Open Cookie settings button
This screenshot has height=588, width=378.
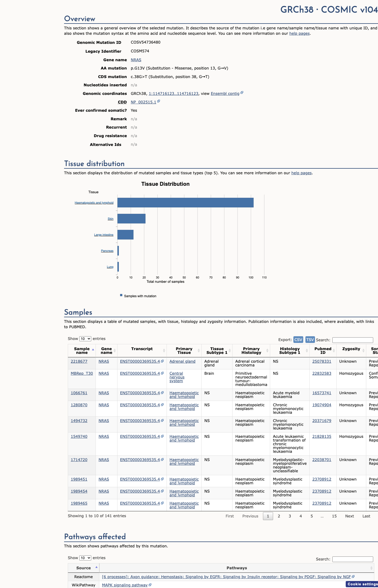pos(362,584)
